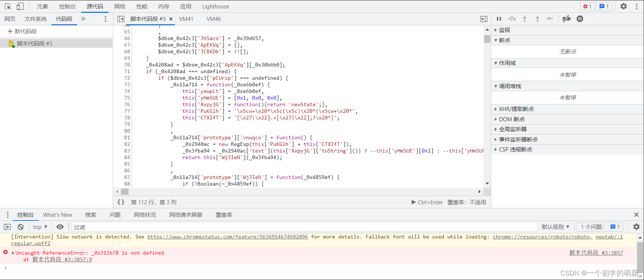Click the blue issues count badge at top
644x280 pixels.
(604, 6)
